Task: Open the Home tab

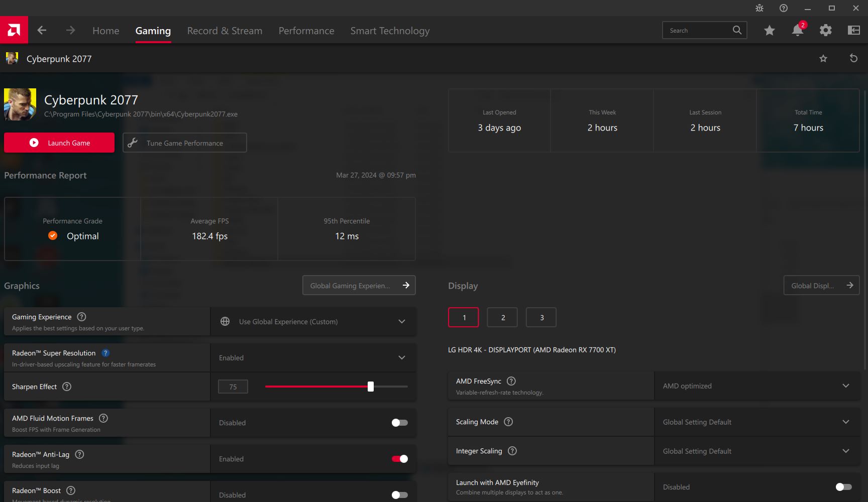Action: [x=106, y=31]
